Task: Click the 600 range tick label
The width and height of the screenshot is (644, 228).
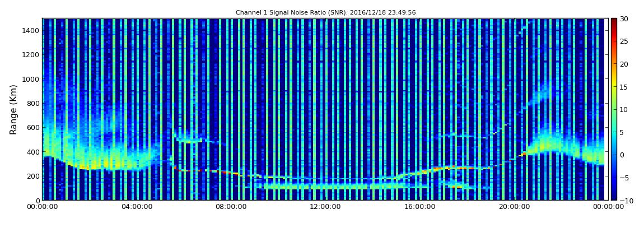Action: (x=32, y=127)
